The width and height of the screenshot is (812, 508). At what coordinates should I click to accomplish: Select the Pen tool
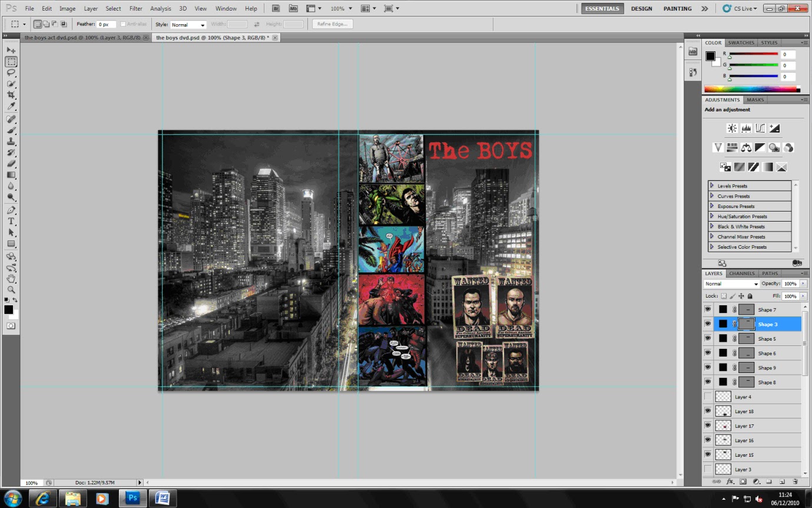11,210
